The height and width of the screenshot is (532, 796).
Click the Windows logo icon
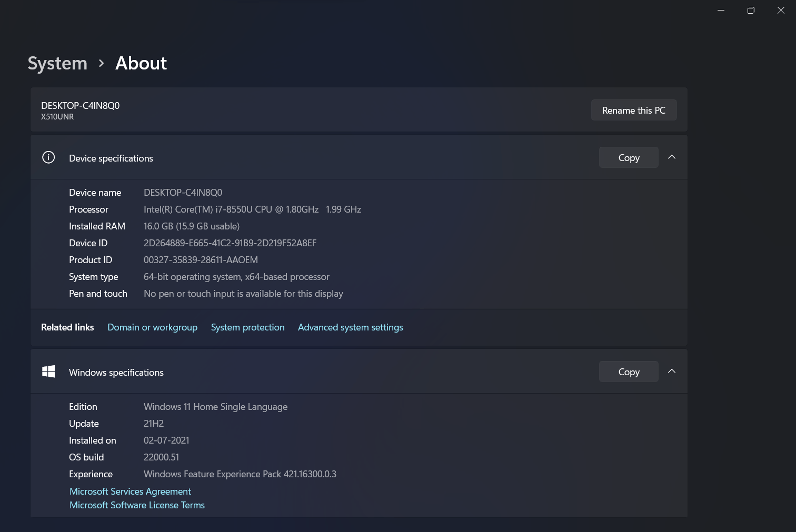click(48, 372)
